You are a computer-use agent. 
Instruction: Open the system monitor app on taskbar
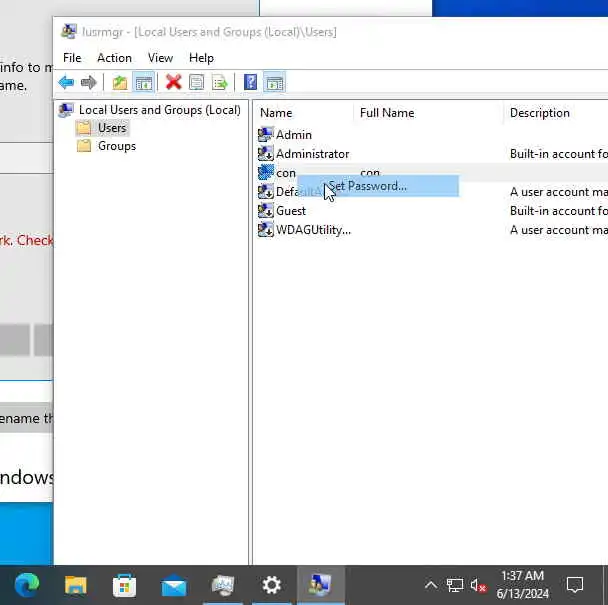[223, 585]
